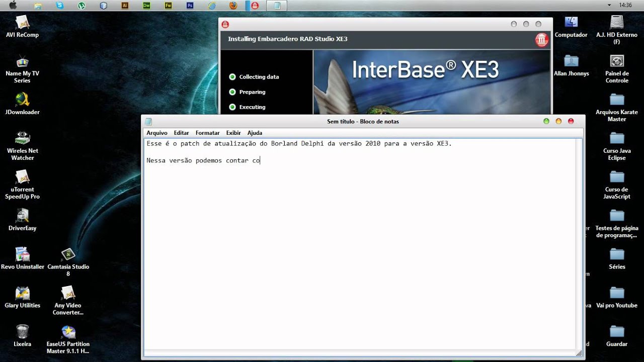Launch Adobe Dreamweaver from the taskbar
This screenshot has height=362, width=644.
click(146, 6)
